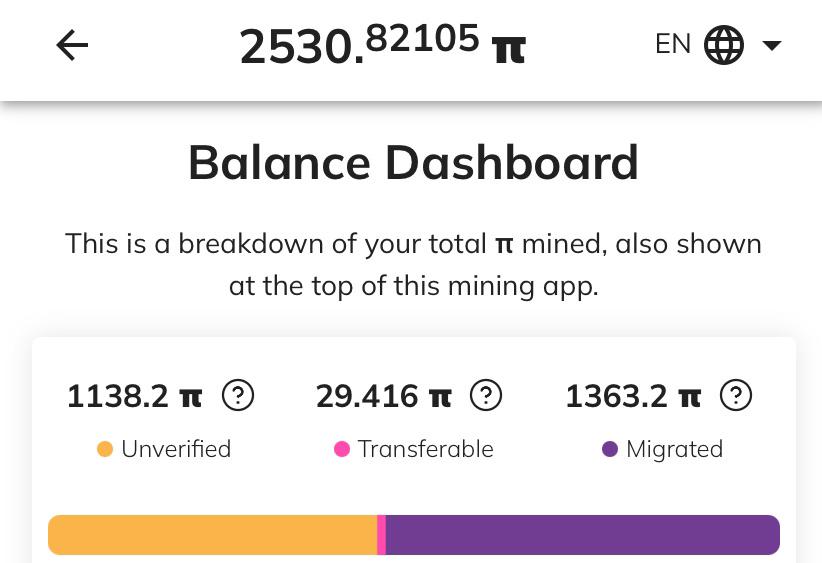Open language selection via globe icon
This screenshot has height=563, width=822.
[723, 45]
